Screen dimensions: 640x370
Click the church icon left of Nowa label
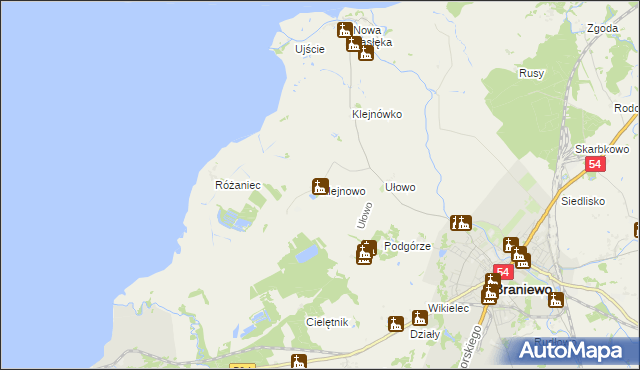(x=345, y=30)
